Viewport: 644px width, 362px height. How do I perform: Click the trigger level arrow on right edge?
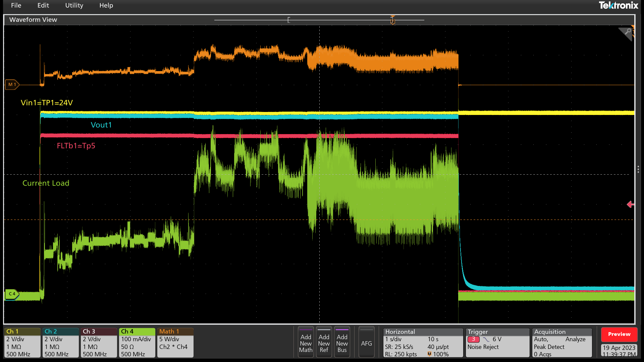[x=630, y=204]
